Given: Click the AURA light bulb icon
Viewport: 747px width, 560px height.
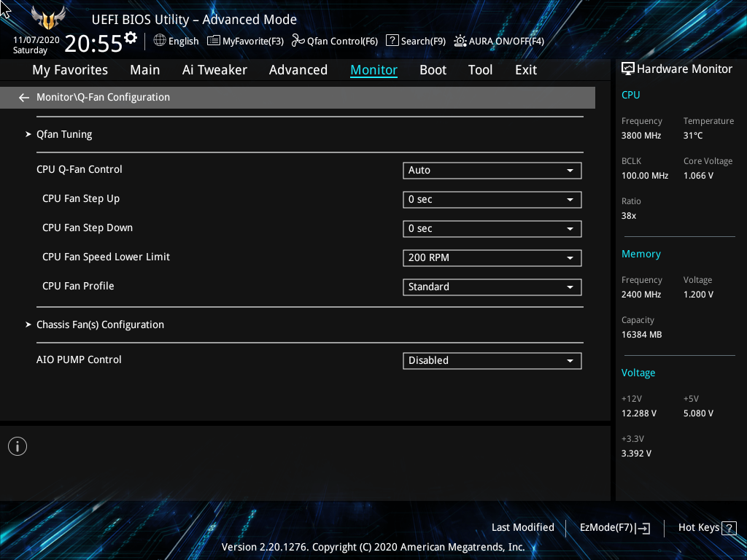Looking at the screenshot, I should pos(460,41).
